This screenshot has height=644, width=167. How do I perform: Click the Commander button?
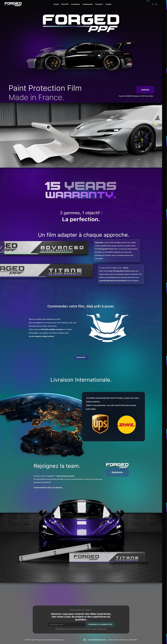[x=81, y=357]
